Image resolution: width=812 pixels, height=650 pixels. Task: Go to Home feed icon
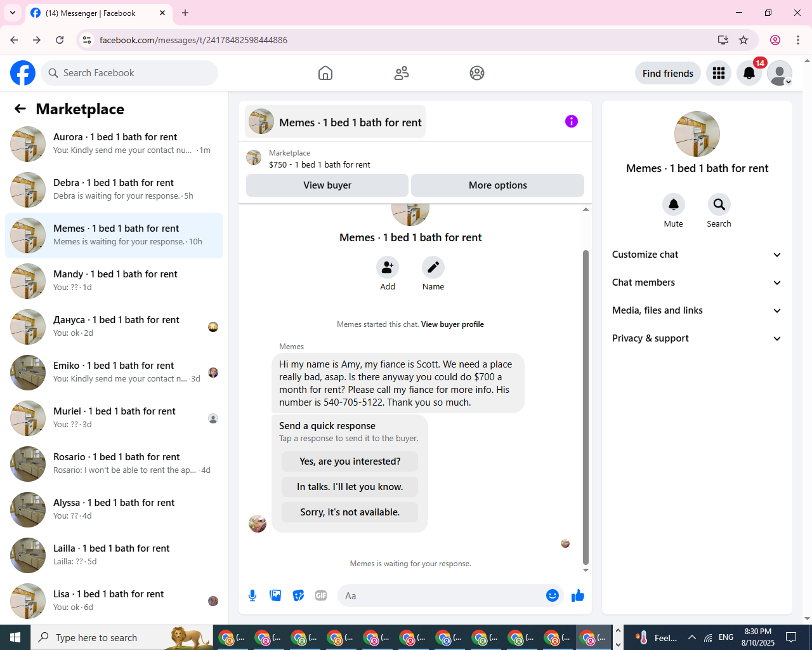point(325,73)
